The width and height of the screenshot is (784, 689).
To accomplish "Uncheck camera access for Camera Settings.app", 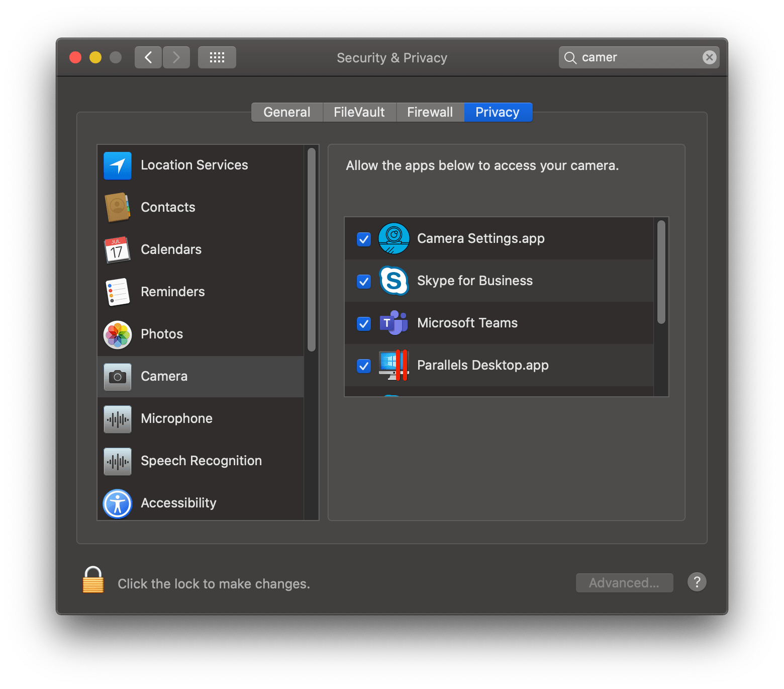I will (x=363, y=239).
